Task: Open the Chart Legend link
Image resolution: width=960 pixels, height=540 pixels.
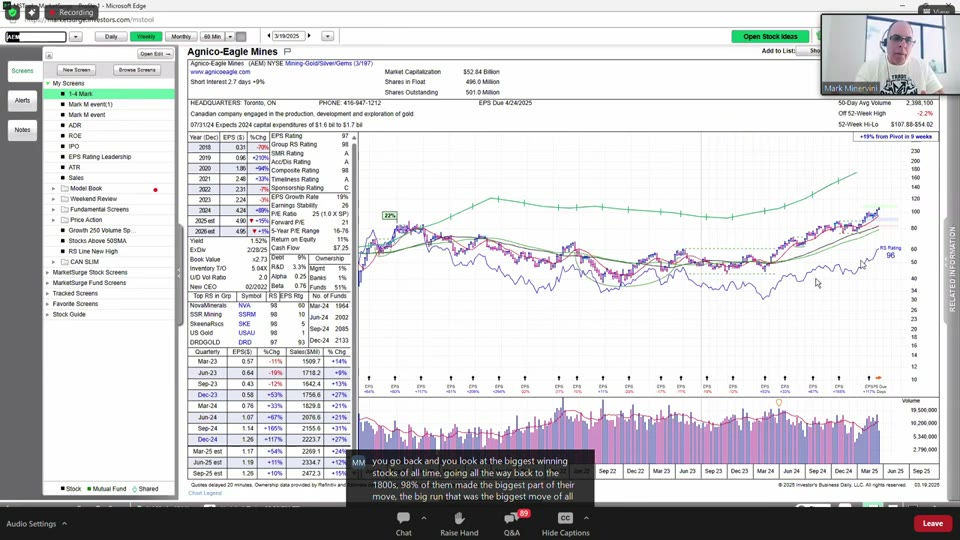Action: point(205,493)
